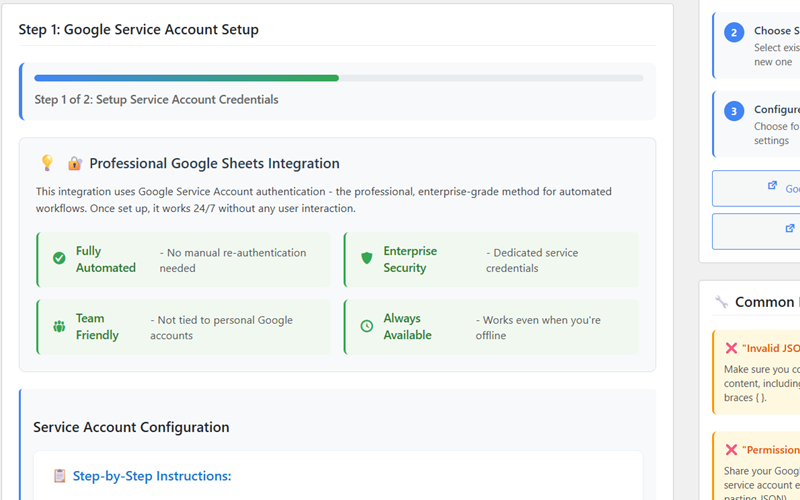Viewport: 800px width, 500px height.
Task: Click the 'Works even when you're offline' text
Action: (538, 328)
